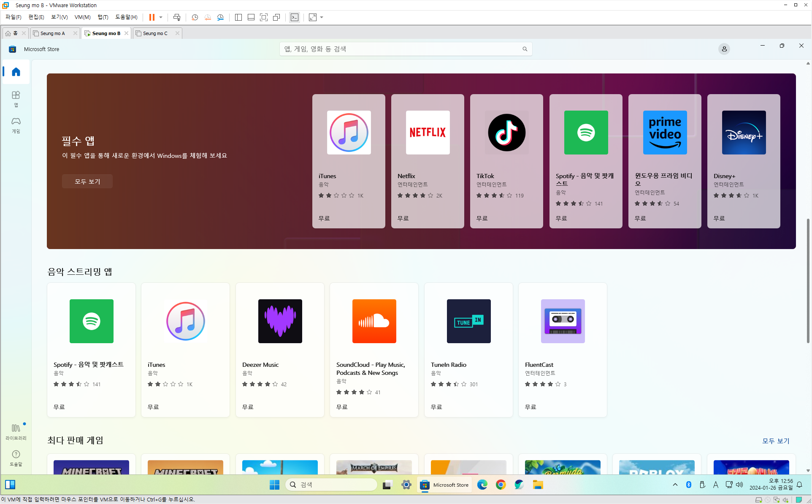Open the Library in Store sidebar

16,431
